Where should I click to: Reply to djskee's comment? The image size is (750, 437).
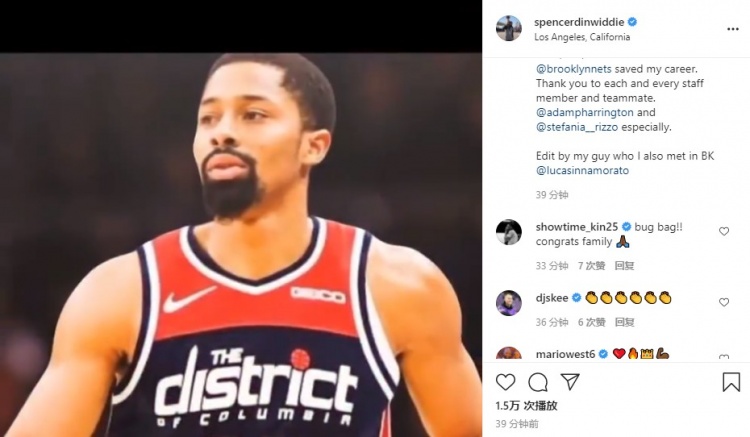624,322
